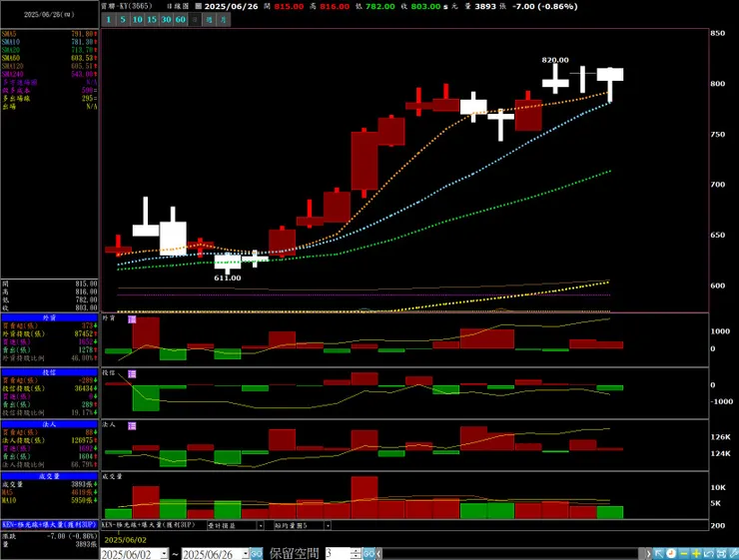Screen dimensions: 739x560
Task: Open the 外資 panel settings icon
Action: [x=132, y=319]
